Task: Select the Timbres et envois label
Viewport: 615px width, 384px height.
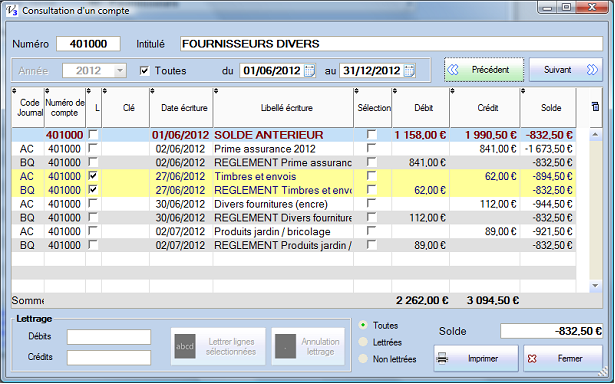Action: 255,176
